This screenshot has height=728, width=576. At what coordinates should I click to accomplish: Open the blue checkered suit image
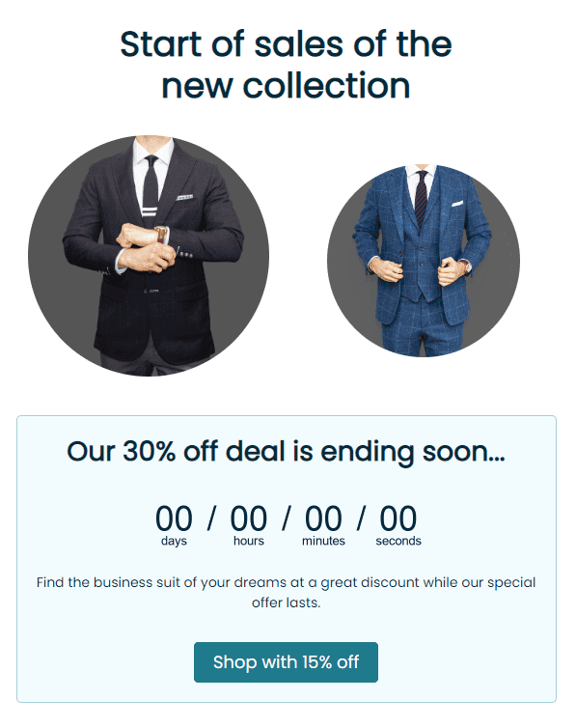[424, 261]
